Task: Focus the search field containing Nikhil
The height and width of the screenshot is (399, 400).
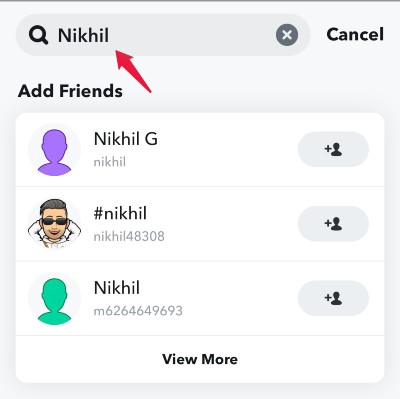Action: 163,35
